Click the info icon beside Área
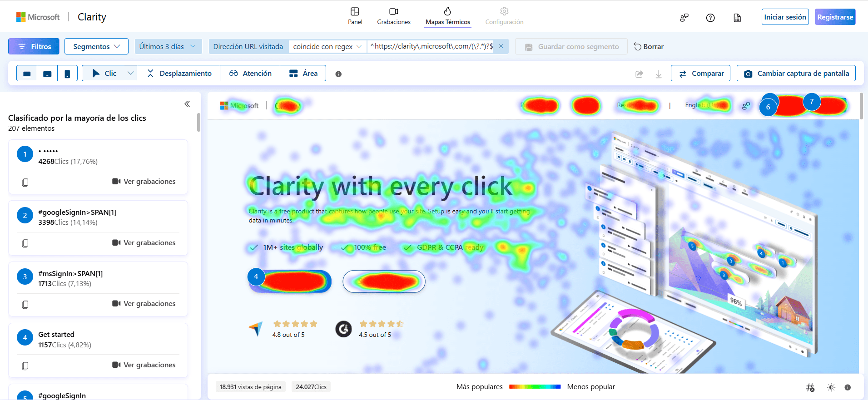Image resolution: width=868 pixels, height=400 pixels. pyautogui.click(x=338, y=74)
